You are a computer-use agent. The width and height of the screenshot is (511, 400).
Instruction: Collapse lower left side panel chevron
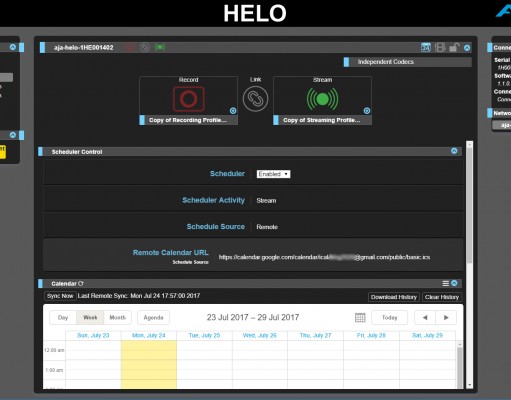pos(13,135)
